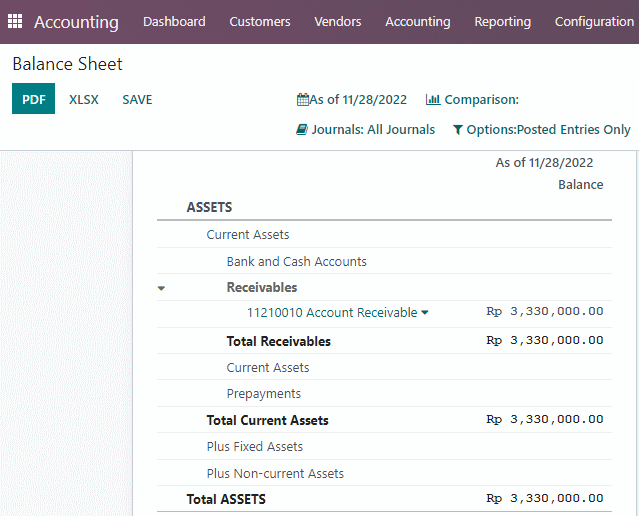Click the calendar icon beside the date filter
The width and height of the screenshot is (639, 516).
tap(302, 99)
